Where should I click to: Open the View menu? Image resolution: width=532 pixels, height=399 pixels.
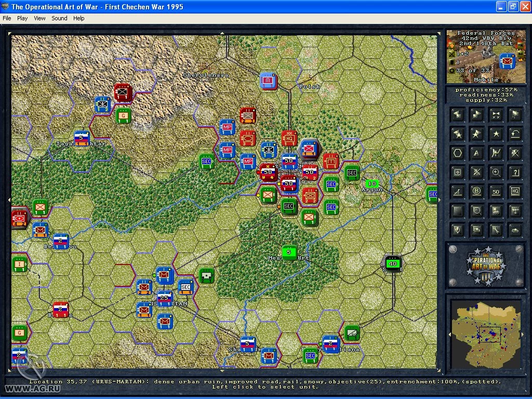tap(39, 18)
